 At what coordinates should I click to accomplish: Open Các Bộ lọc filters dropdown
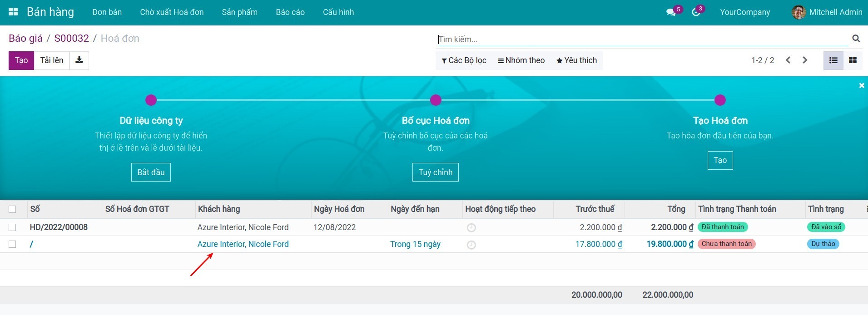(x=464, y=60)
